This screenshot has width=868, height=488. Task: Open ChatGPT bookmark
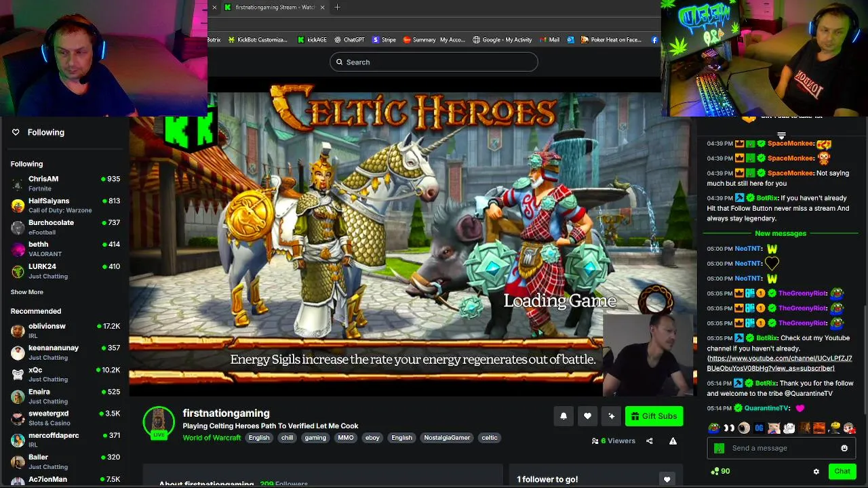tap(349, 40)
